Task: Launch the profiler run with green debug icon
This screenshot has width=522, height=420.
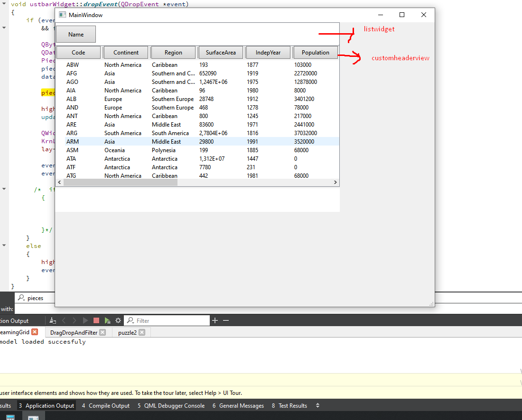Action: pyautogui.click(x=107, y=320)
